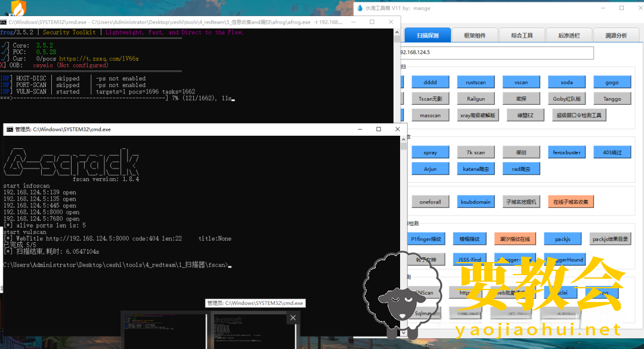Open the 框架组件 tab
Image resolution: width=644 pixels, height=349 pixels.
(x=475, y=35)
